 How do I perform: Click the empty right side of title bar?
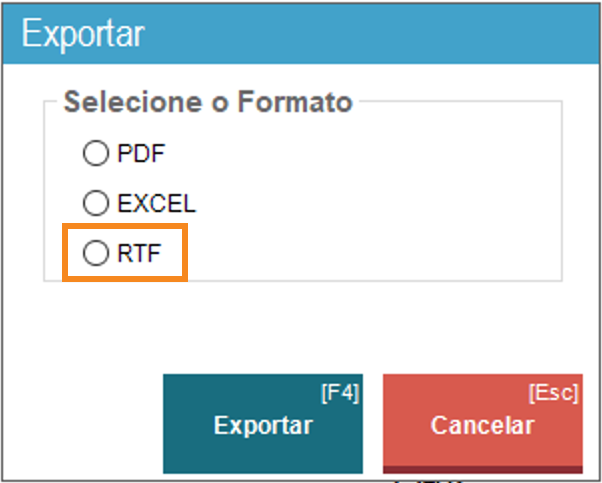click(450, 33)
